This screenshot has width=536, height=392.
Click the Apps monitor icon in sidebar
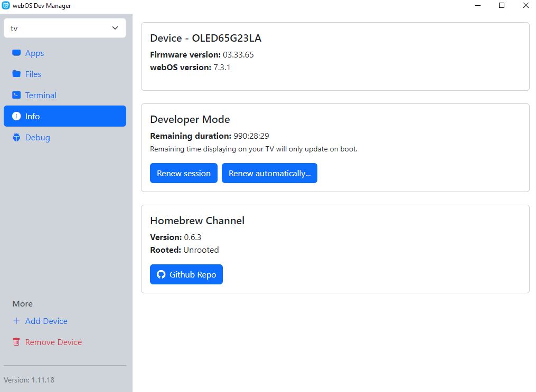(16, 53)
